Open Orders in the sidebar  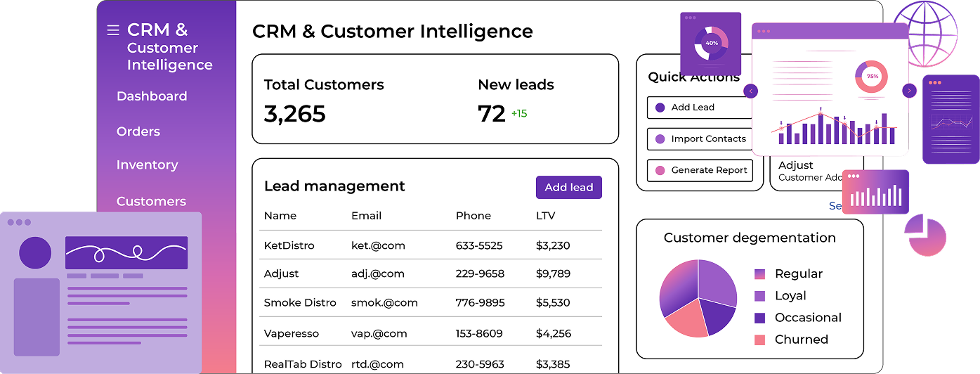(x=138, y=131)
